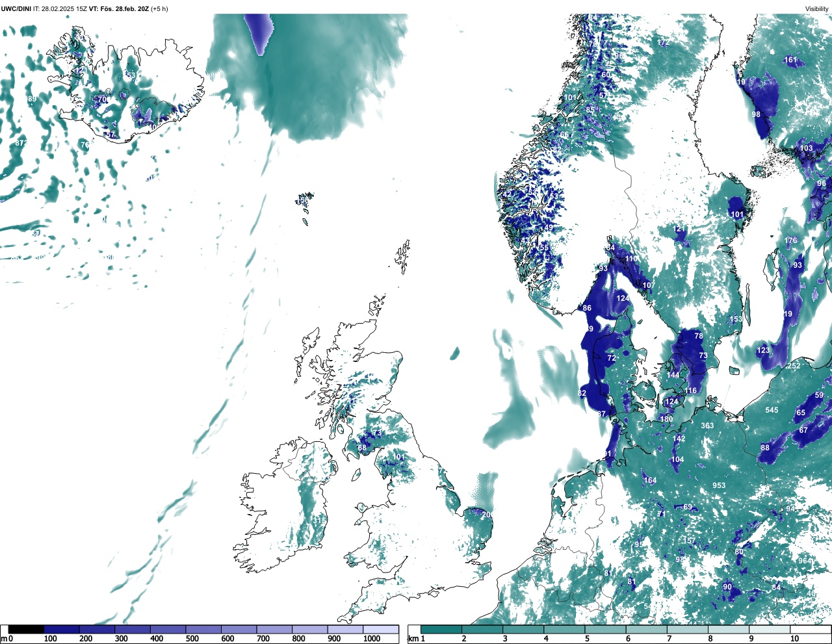Image resolution: width=832 pixels, height=644 pixels.
Task: Click the visibility value 153 on Swedish east coast
Action: [735, 319]
